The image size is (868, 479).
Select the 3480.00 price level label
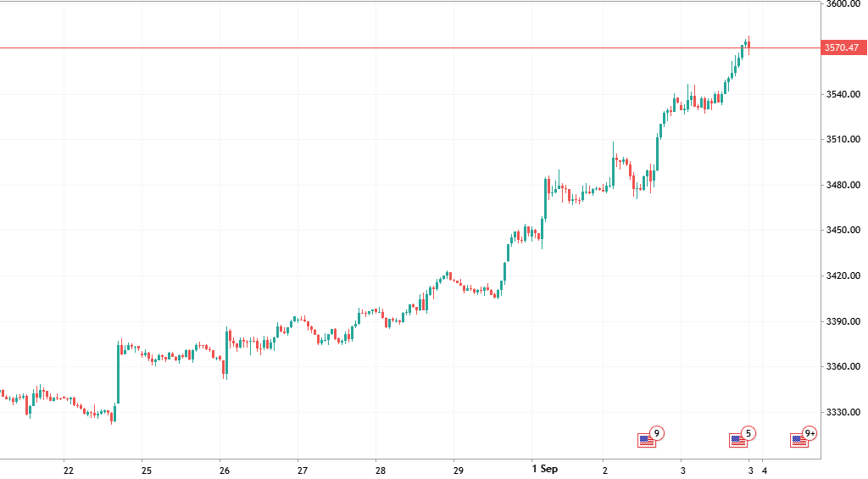tap(843, 185)
